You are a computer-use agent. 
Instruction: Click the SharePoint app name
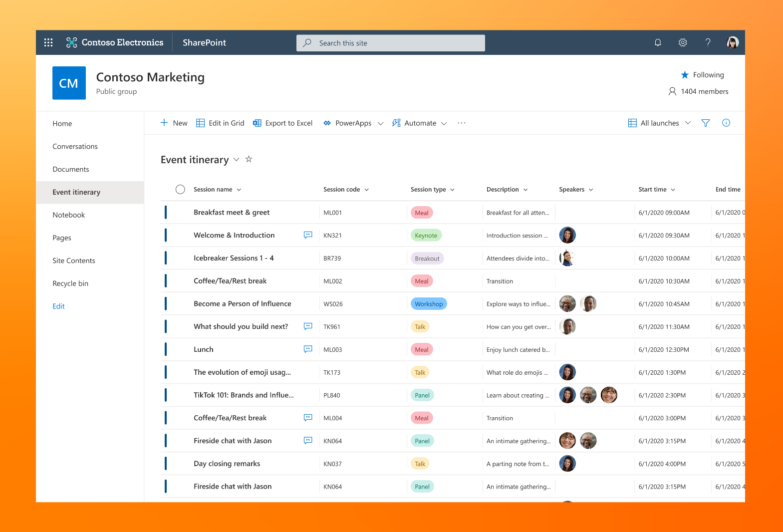[x=204, y=42]
